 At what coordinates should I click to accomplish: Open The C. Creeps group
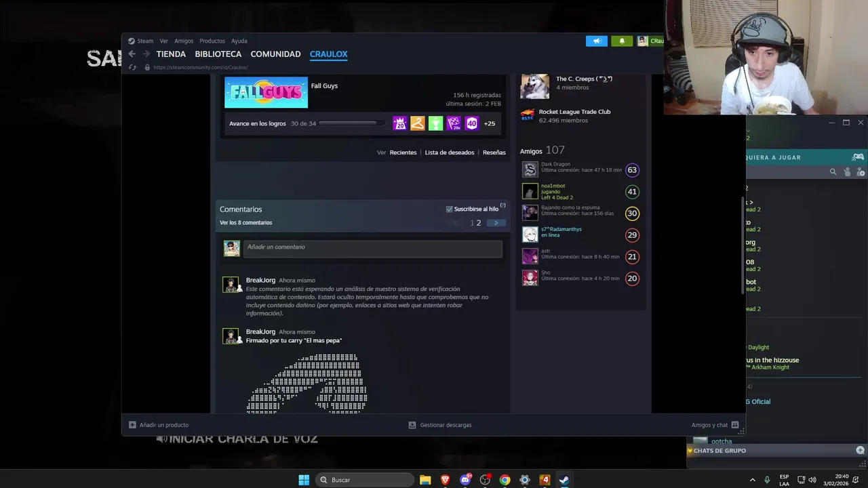[x=584, y=79]
